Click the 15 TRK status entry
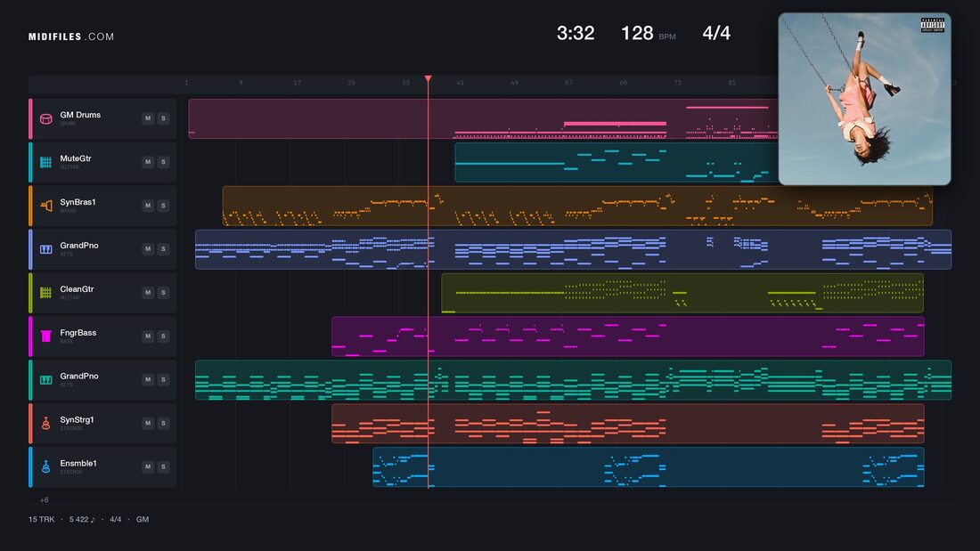Viewport: 980px width, 551px height. pos(41,519)
